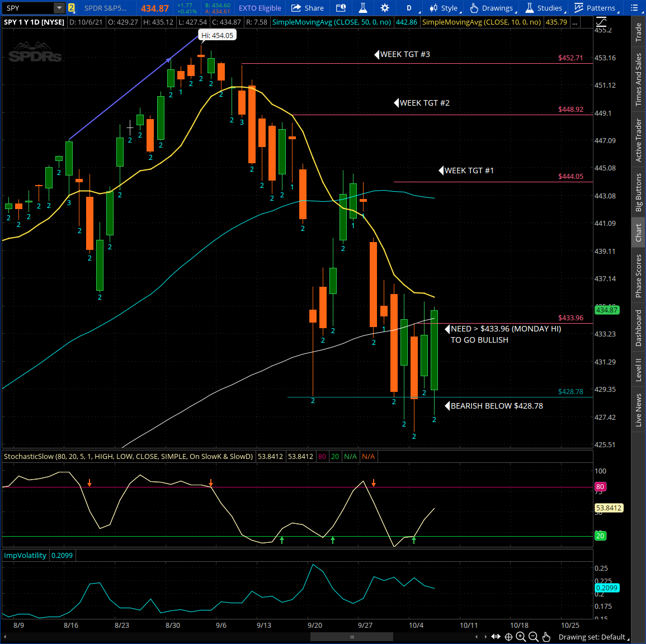This screenshot has height=644, width=646.
Task: Click the WEEK TGT #3 annotation
Action: 403,54
